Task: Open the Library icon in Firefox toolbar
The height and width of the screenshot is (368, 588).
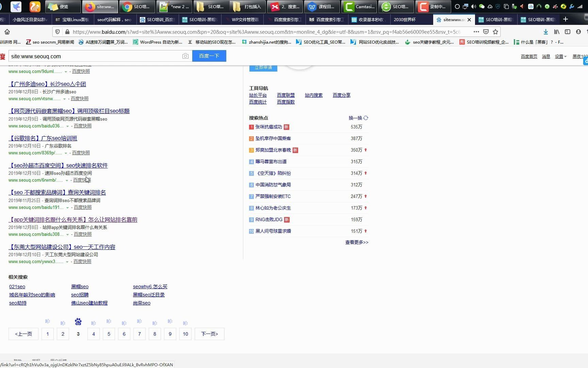Action: 557,32
